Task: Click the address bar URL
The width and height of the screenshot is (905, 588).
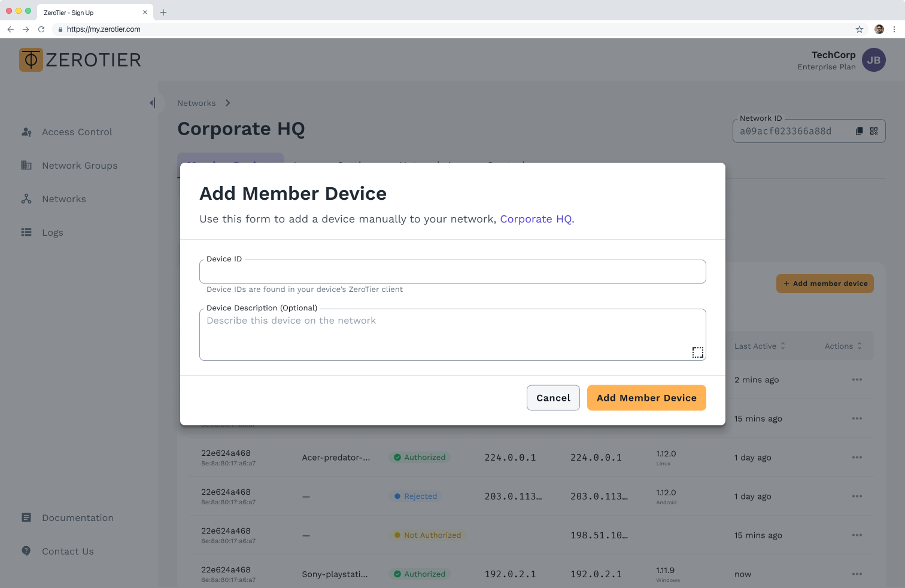Action: coord(104,29)
